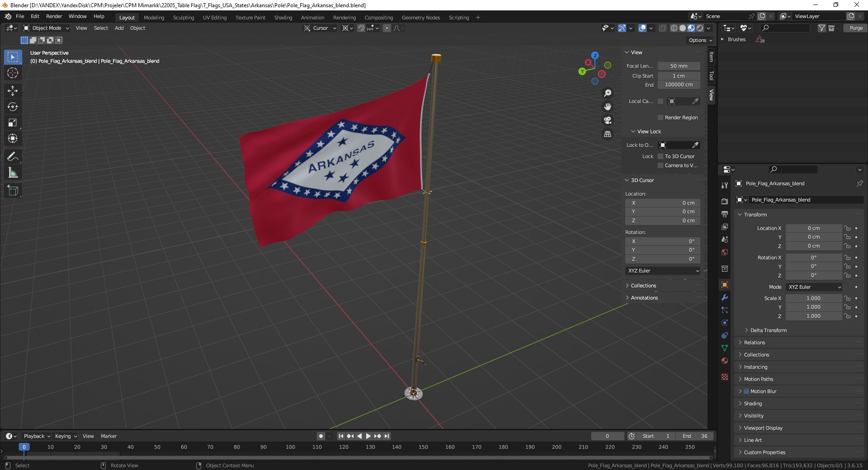This screenshot has height=470, width=868.
Task: Click the Purge button in outliner
Action: click(x=856, y=28)
